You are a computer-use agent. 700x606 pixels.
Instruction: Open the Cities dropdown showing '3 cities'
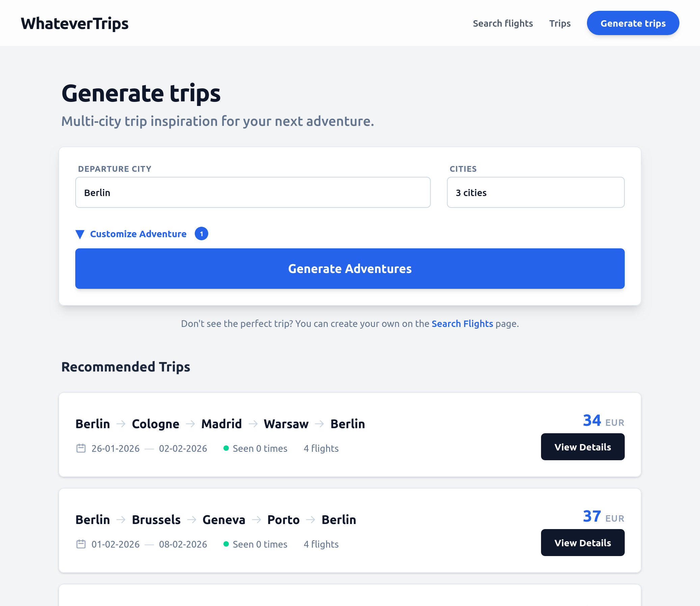coord(536,192)
